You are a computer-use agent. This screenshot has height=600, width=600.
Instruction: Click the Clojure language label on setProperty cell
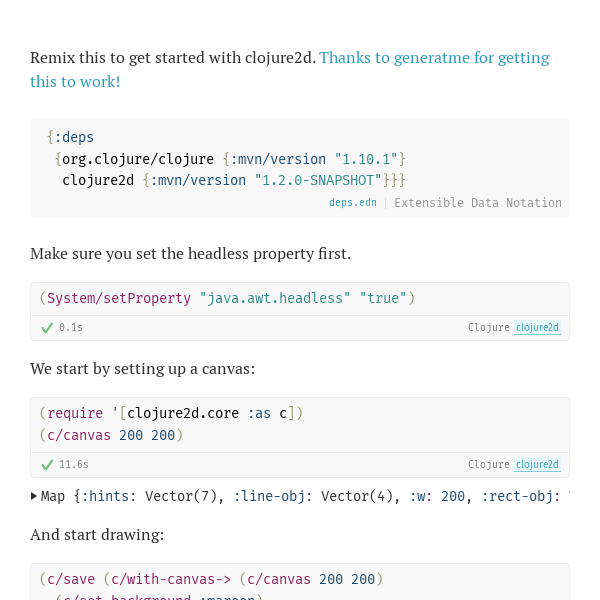pos(488,328)
